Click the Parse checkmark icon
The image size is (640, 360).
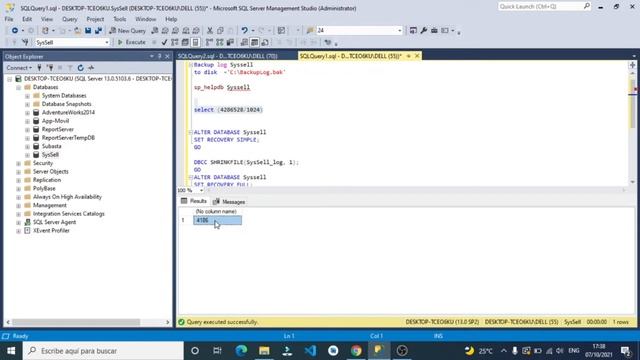pyautogui.click(x=164, y=42)
